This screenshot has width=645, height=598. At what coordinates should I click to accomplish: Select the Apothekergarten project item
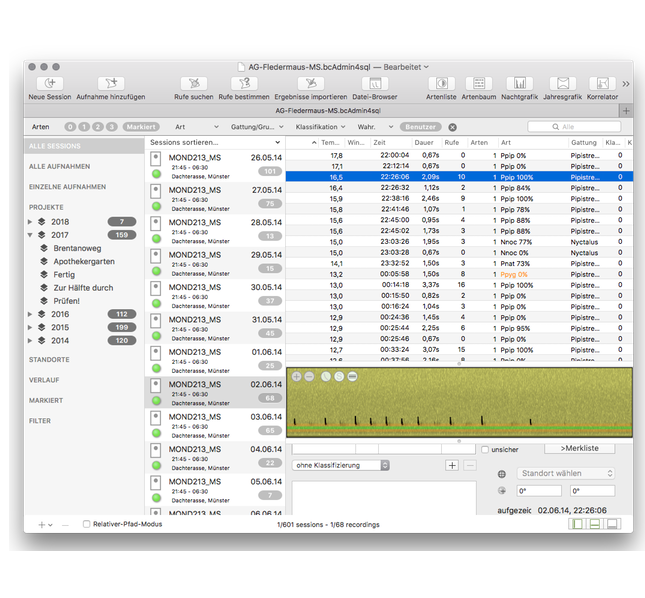[84, 261]
